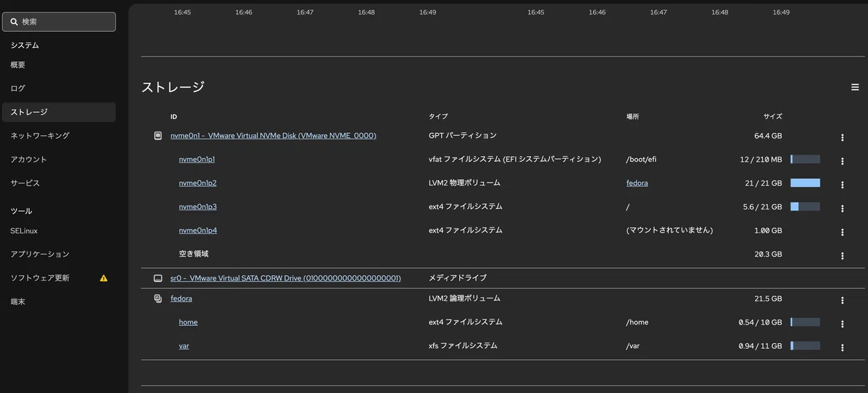Viewport: 868px width, 393px height.
Task: Open kebab menu for nvme0n1 disk row
Action: (842, 137)
